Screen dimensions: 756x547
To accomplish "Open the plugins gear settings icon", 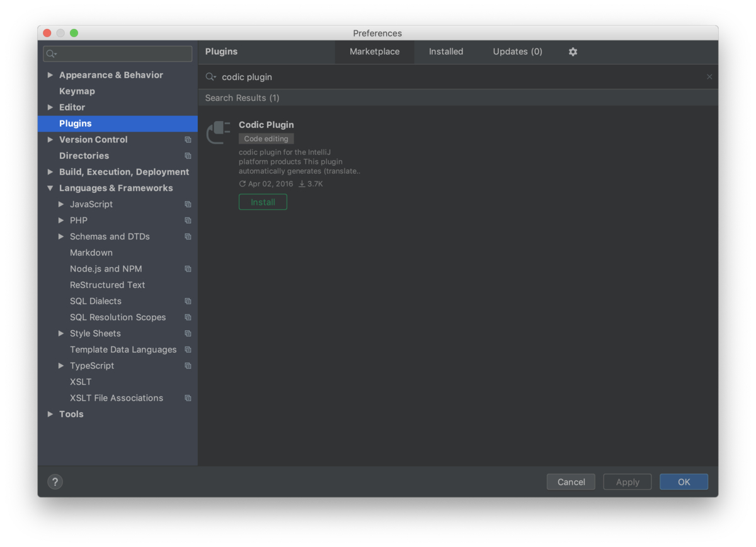I will click(573, 52).
